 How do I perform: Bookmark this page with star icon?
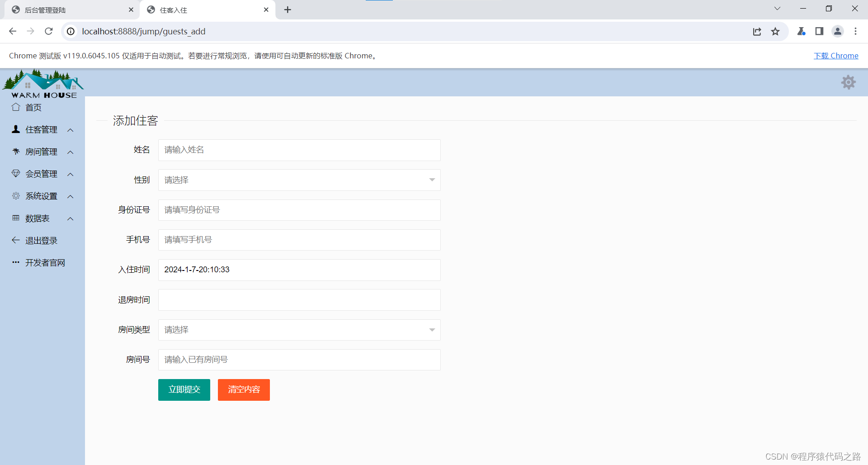[775, 31]
